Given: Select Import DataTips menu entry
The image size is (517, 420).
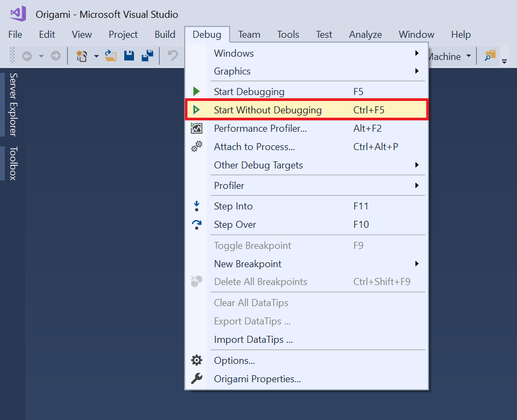Looking at the screenshot, I should coord(253,340).
